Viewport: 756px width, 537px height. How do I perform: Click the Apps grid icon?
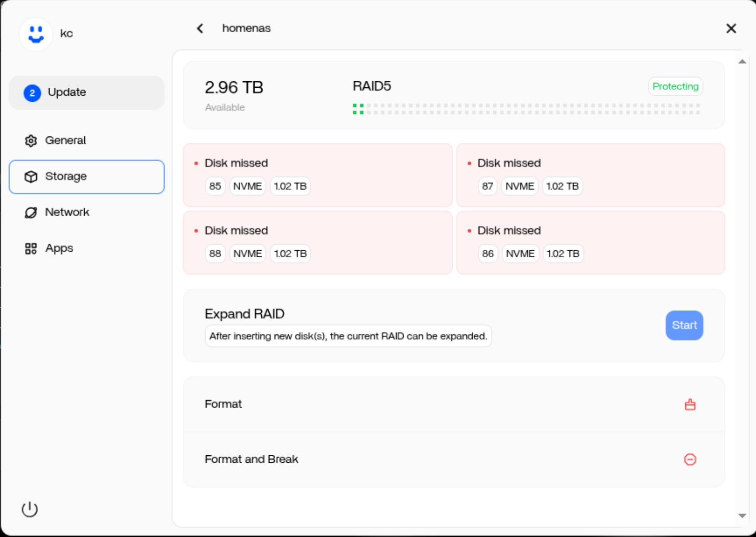tap(31, 249)
